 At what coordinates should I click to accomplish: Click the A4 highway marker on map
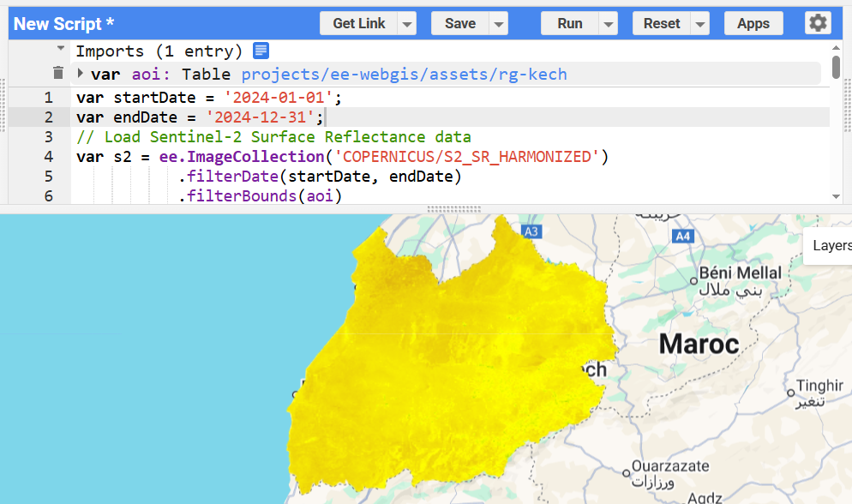(682, 236)
